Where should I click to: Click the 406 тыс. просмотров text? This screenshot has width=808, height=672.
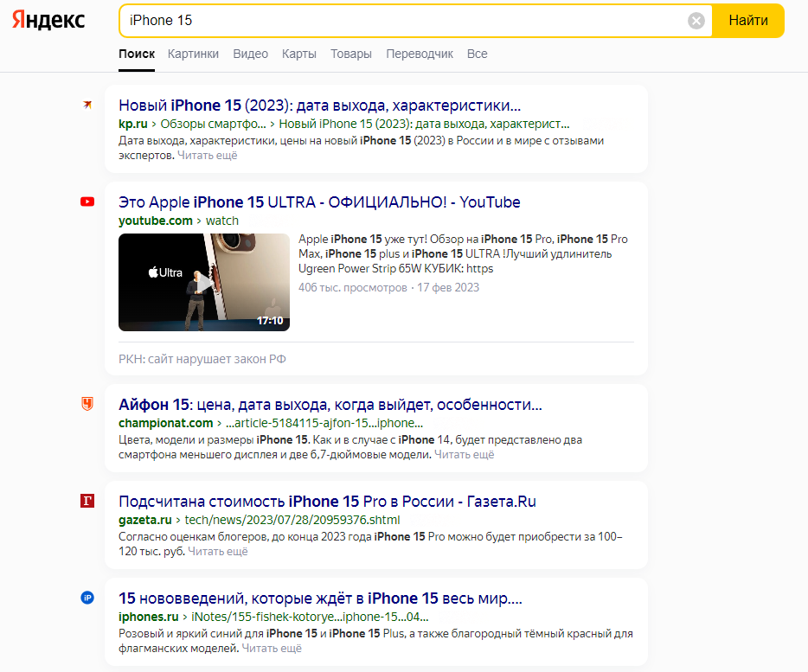(352, 287)
